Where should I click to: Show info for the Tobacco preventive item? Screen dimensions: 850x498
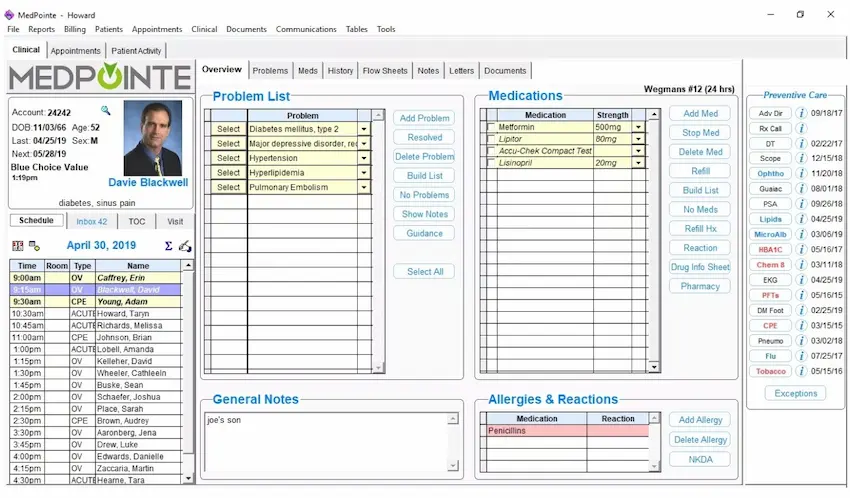(802, 371)
